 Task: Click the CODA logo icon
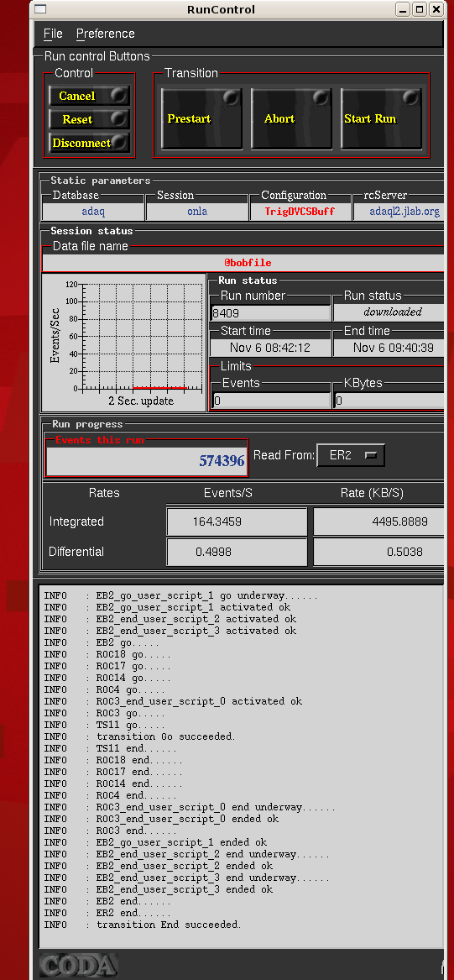tap(79, 964)
